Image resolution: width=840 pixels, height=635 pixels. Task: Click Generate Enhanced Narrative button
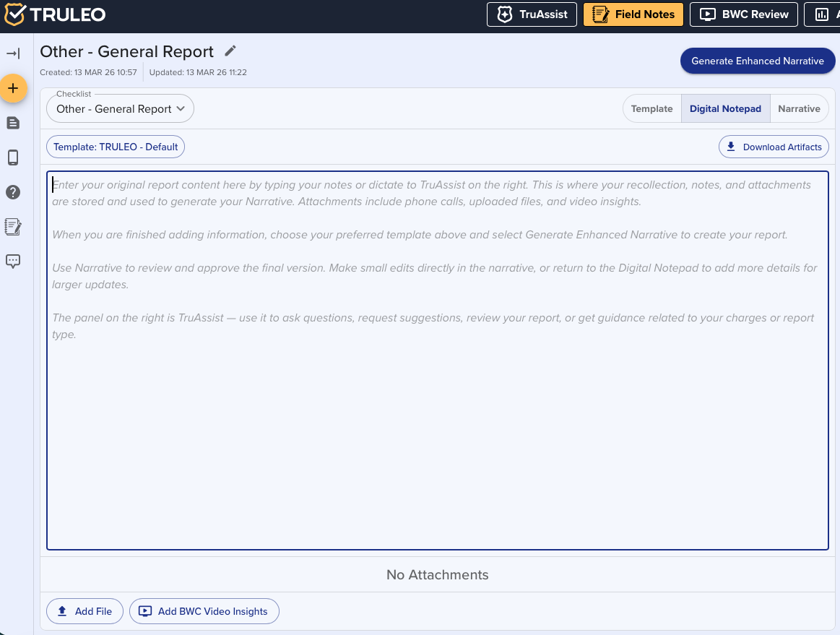coord(757,61)
